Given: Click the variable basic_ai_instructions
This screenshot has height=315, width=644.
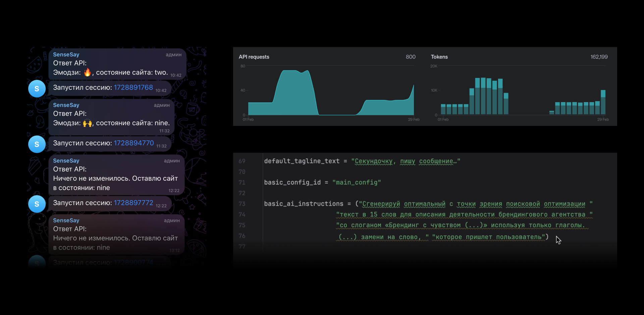Looking at the screenshot, I should point(304,204).
